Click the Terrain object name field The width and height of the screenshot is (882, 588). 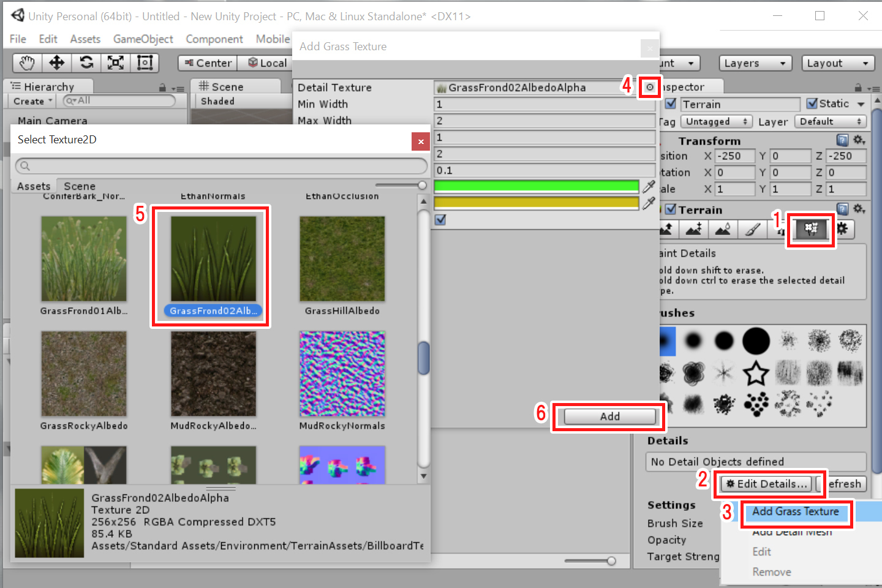pyautogui.click(x=741, y=104)
